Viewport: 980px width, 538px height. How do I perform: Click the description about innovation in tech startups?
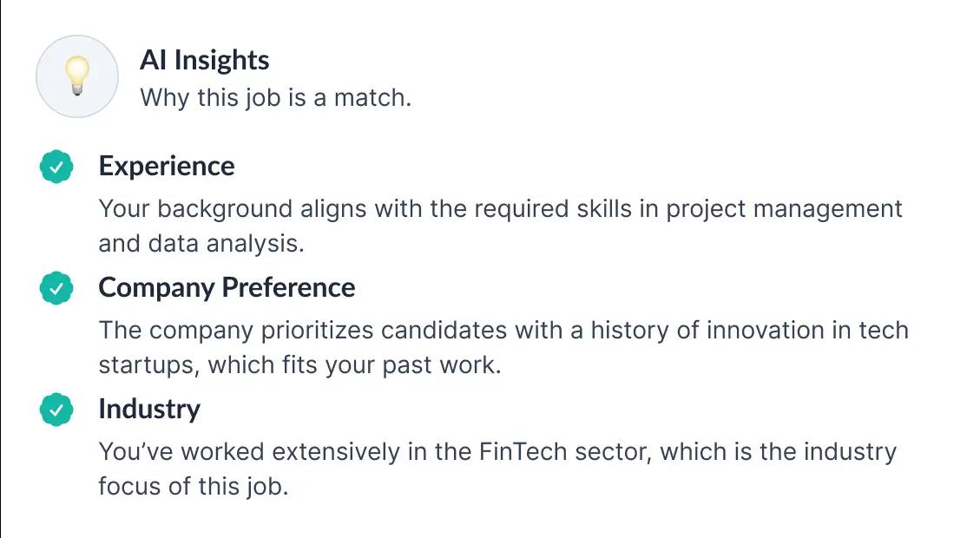[503, 347]
